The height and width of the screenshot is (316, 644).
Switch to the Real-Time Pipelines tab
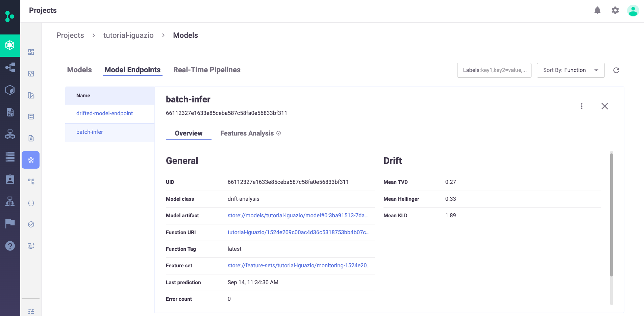(x=207, y=70)
